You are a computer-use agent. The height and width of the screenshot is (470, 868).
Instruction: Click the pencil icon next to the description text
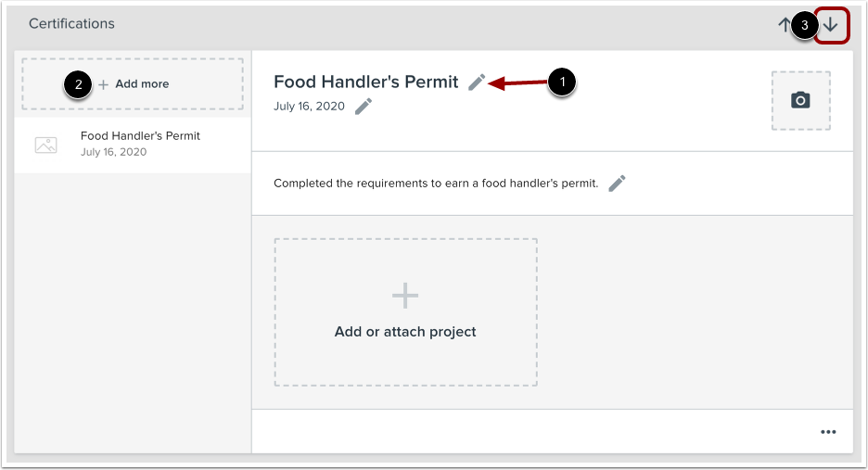pos(617,184)
